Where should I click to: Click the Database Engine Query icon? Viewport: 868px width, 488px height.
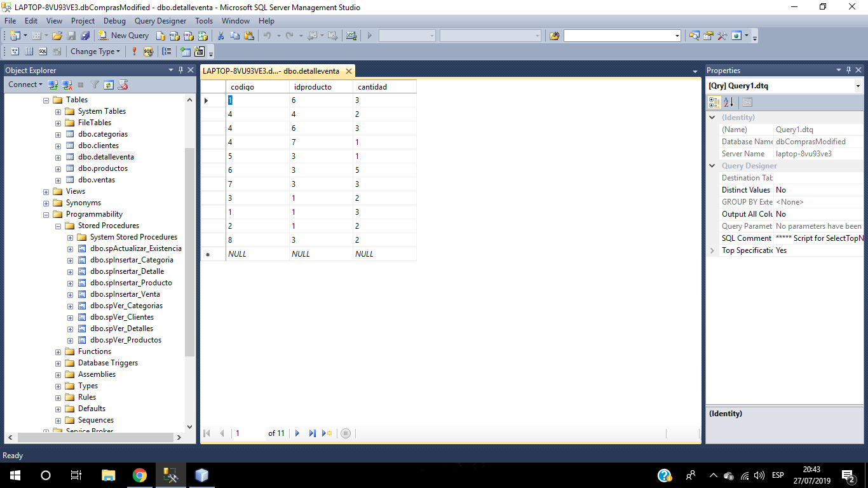pyautogui.click(x=161, y=36)
